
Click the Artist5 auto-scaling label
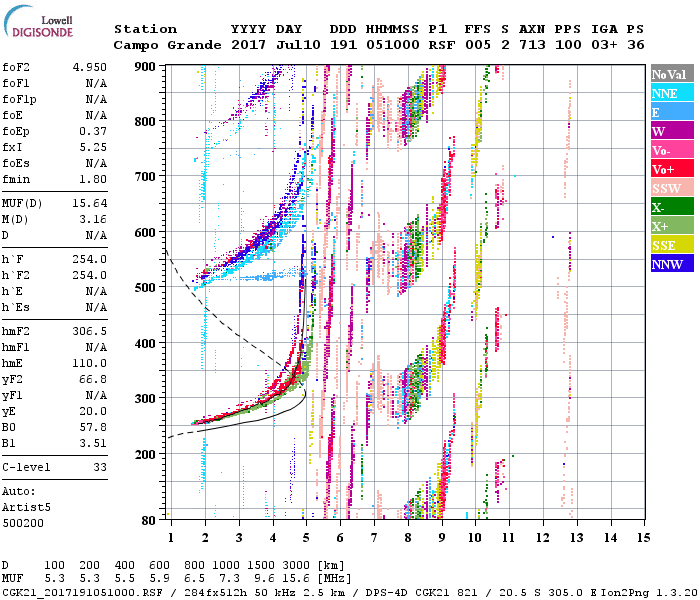coord(26,508)
